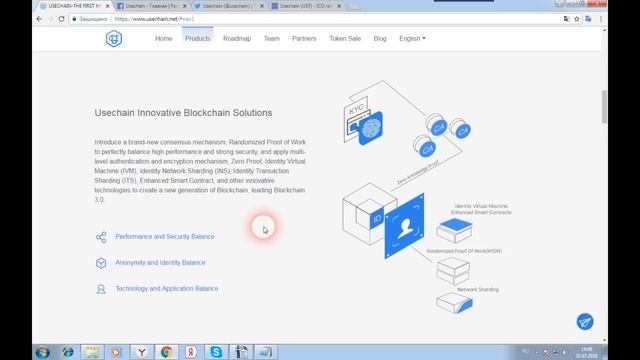Viewport: 640px width, 360px height.
Task: Reload the page with the refresh icon
Action: click(x=62, y=19)
